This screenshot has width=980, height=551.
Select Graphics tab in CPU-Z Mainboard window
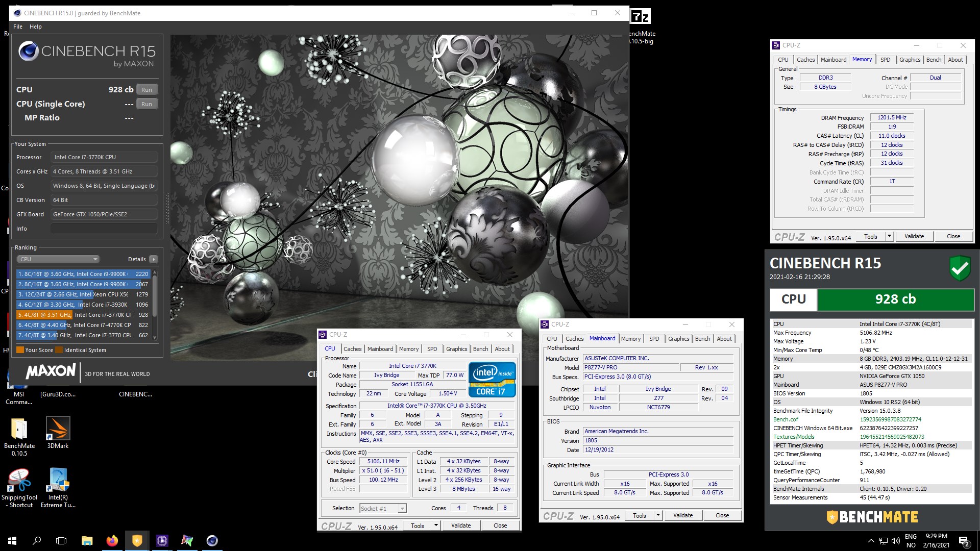click(678, 339)
